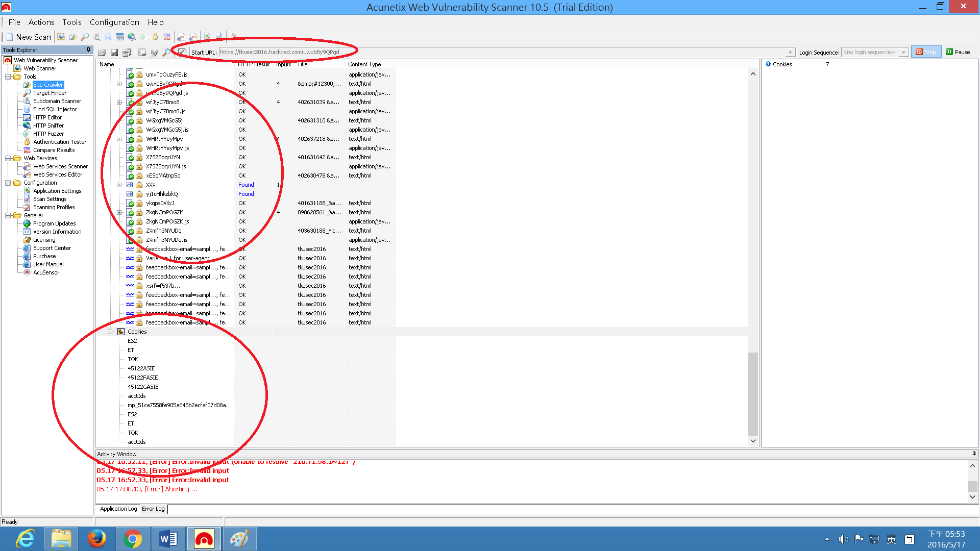Open Internet Explorer from taskbar

tap(26, 539)
